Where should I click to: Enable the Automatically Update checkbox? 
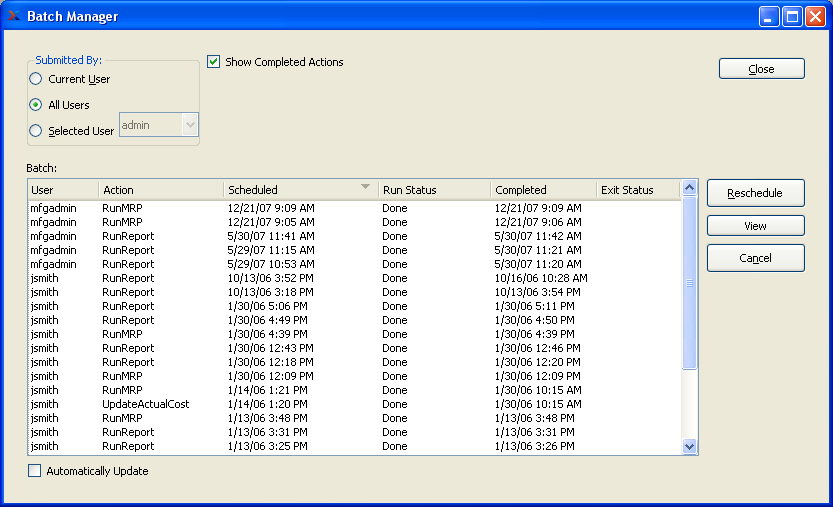click(x=35, y=471)
